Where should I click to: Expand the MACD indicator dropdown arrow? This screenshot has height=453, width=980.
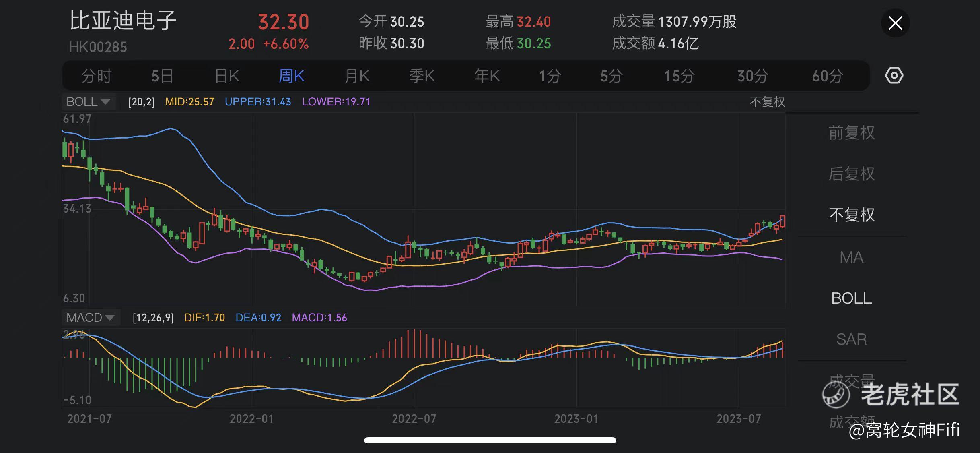tap(109, 318)
